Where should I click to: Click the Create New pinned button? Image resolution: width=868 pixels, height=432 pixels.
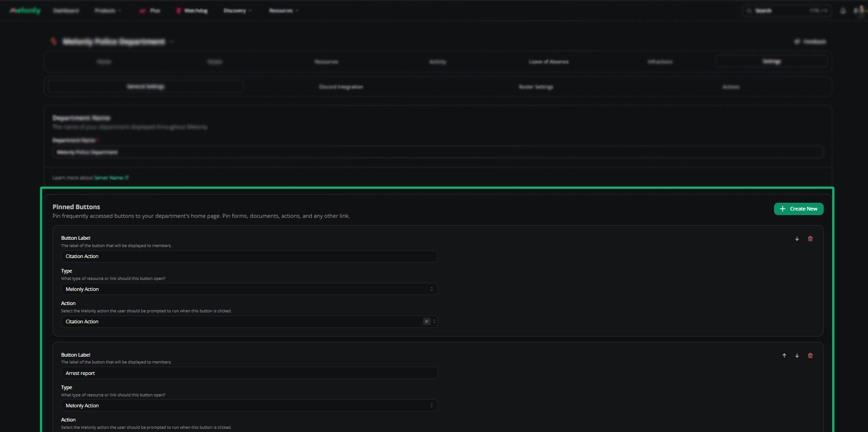799,209
